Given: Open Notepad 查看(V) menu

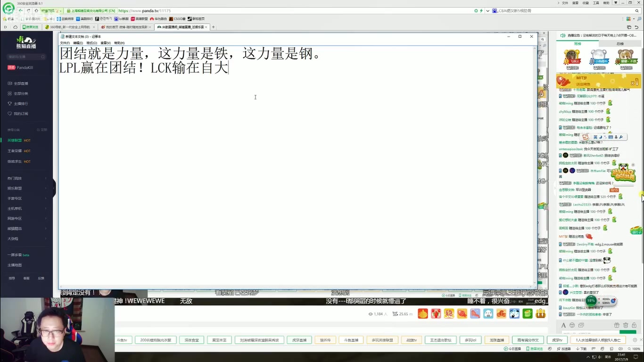Looking at the screenshot, I should pos(106,43).
